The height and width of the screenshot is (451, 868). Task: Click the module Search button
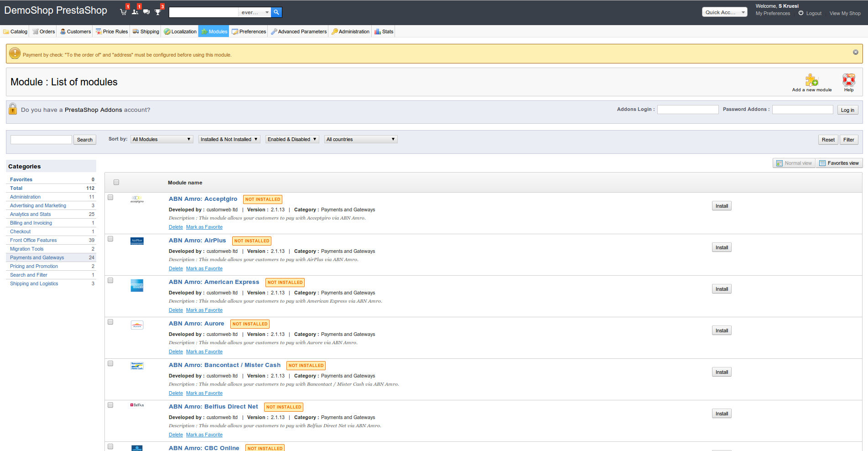pos(85,140)
